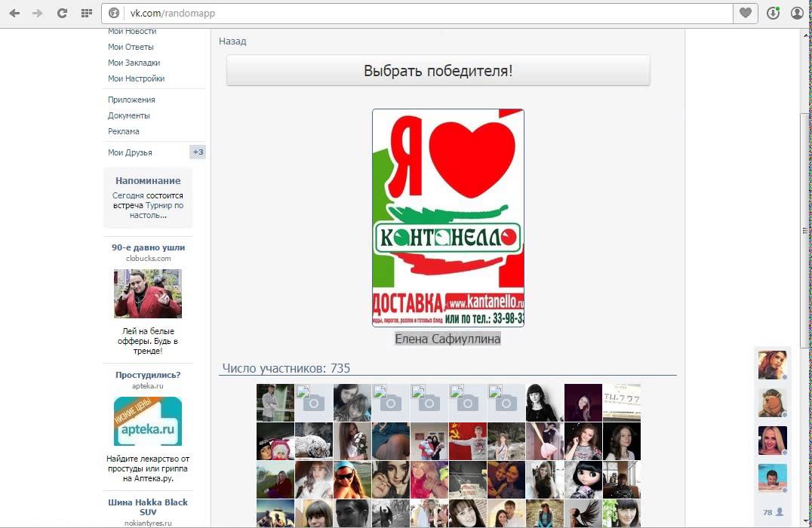This screenshot has height=528, width=812.
Task: Open the doll-face participant avatar
Action: (583, 479)
